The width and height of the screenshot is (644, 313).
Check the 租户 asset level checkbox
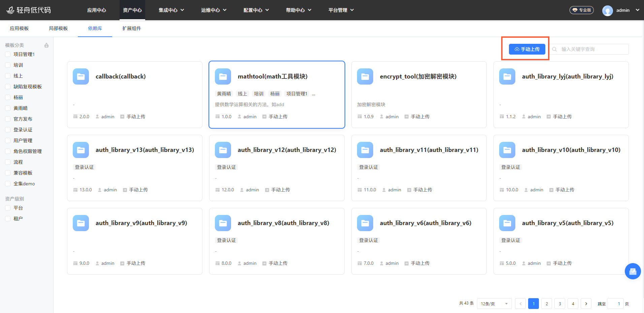(8, 219)
